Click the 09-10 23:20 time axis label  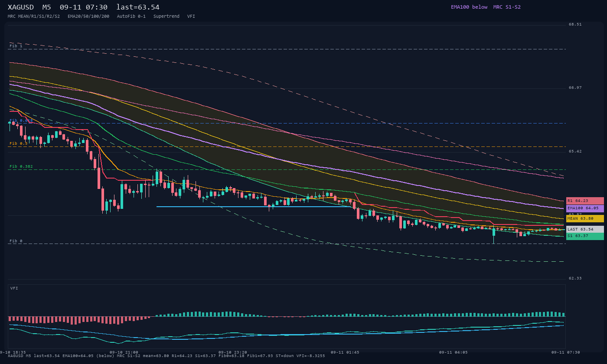(233, 352)
